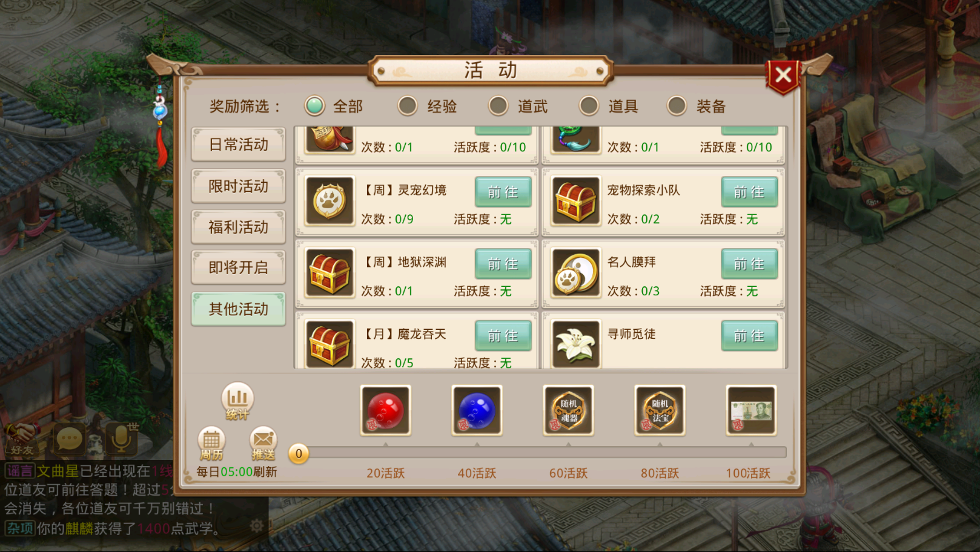Image resolution: width=980 pixels, height=552 pixels.
Task: Tap the red orb 20活跃 reward
Action: coord(386,410)
